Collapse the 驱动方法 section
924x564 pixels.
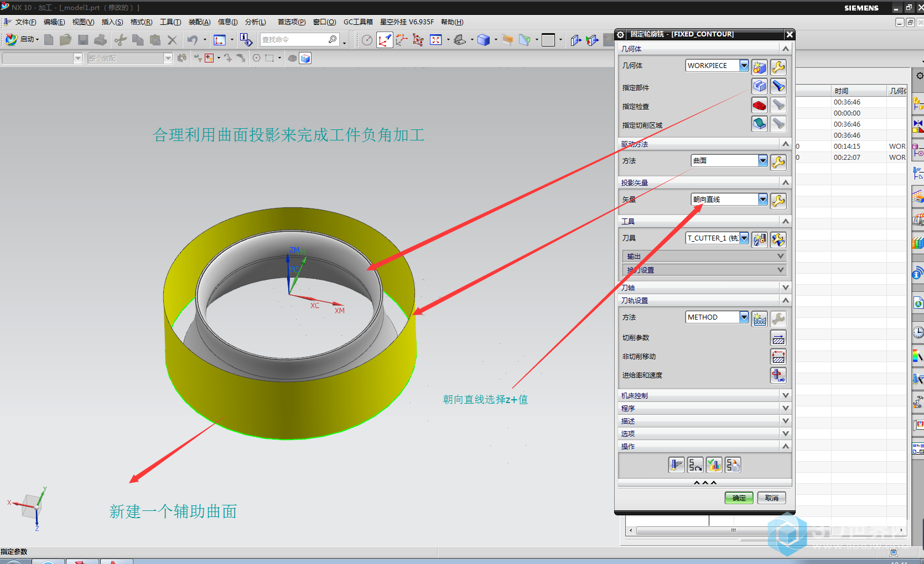(x=704, y=144)
